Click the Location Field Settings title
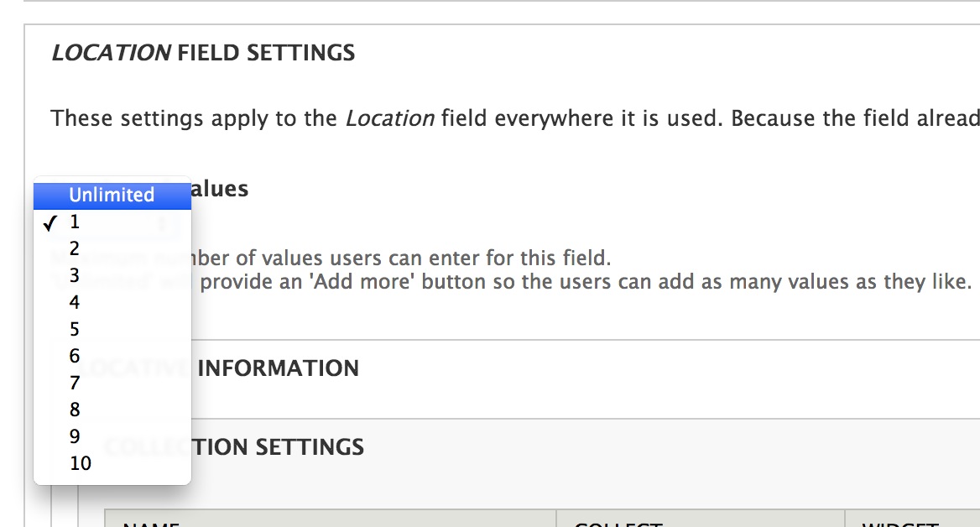The height and width of the screenshot is (527, 980). pos(203,53)
